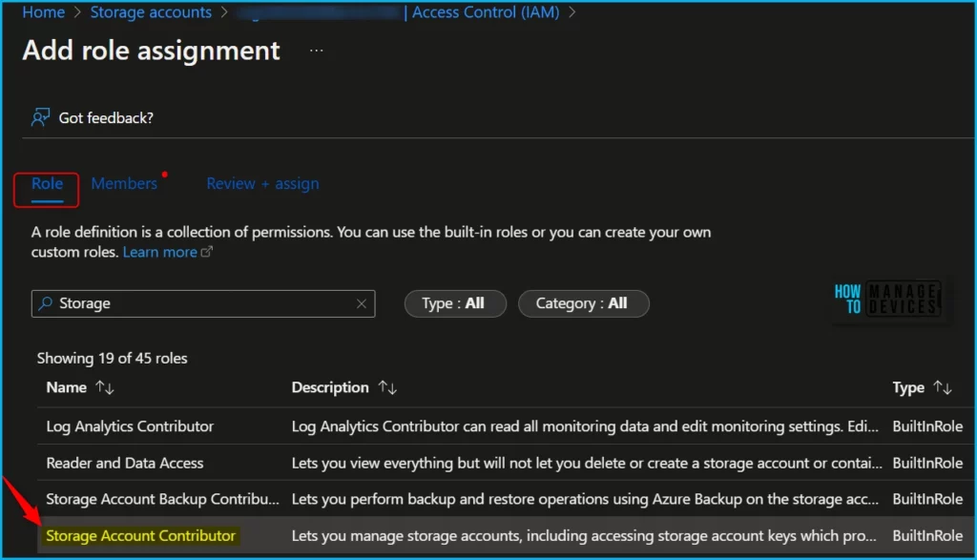Open the Type : All filter
The image size is (977, 560).
tap(455, 303)
